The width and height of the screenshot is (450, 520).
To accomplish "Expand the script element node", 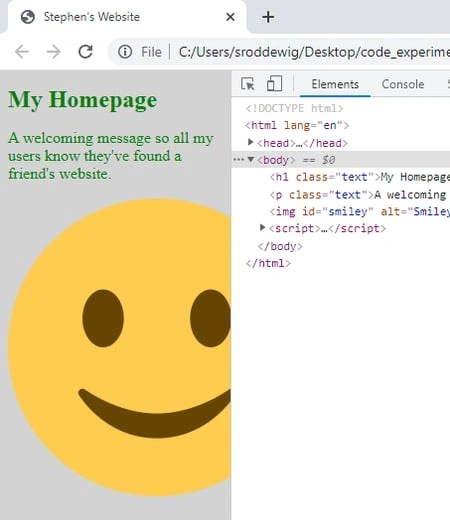I will [262, 228].
